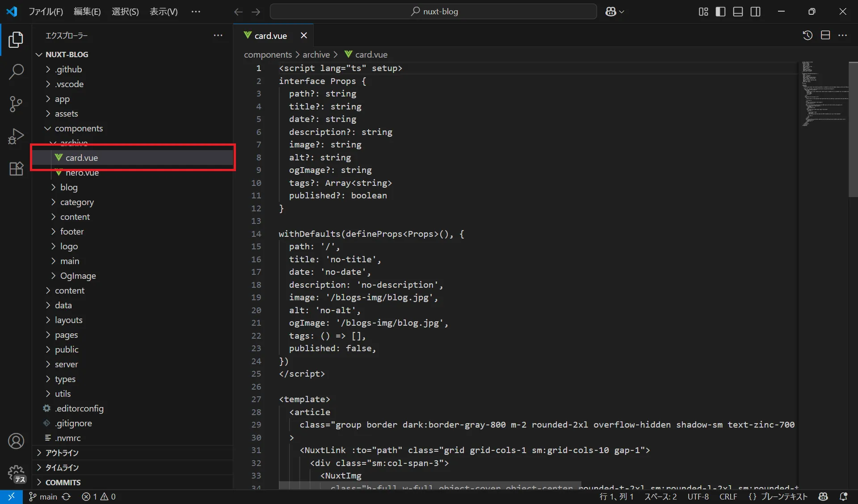Click the cursor position 行 1、列 1
Screen dimensions: 858x504
pos(616,496)
